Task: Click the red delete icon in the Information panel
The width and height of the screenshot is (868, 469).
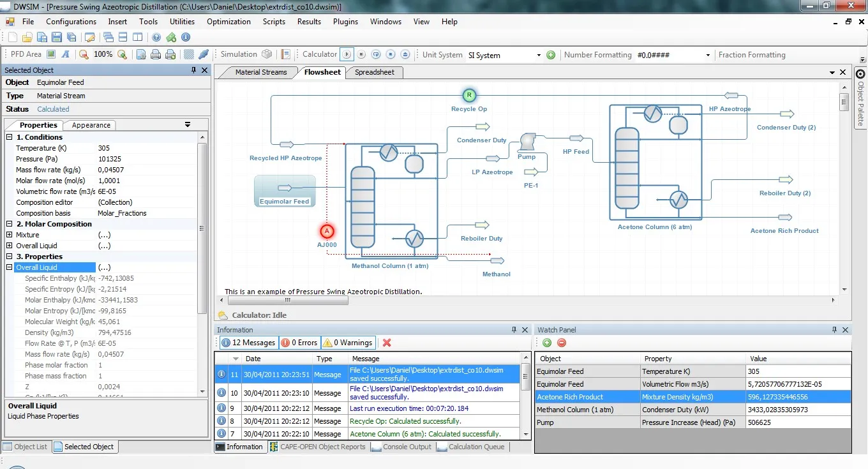Action: click(x=387, y=343)
